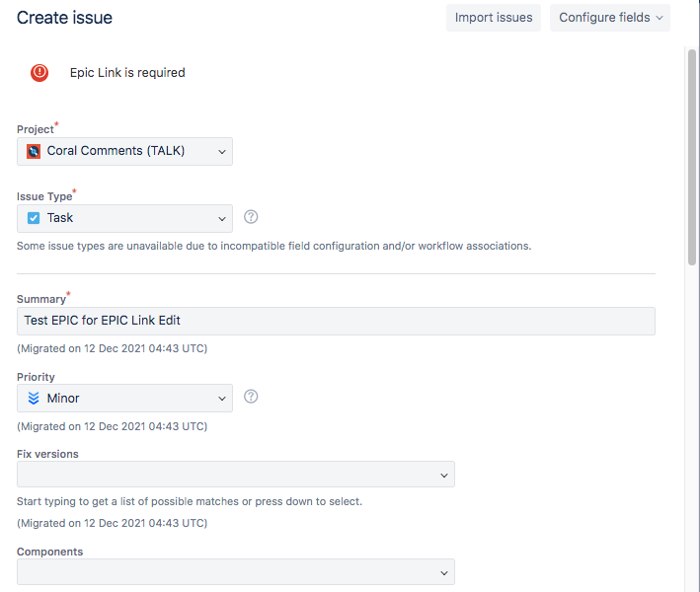The width and height of the screenshot is (700, 592).
Task: Open the Configure fields menu
Action: 610,18
